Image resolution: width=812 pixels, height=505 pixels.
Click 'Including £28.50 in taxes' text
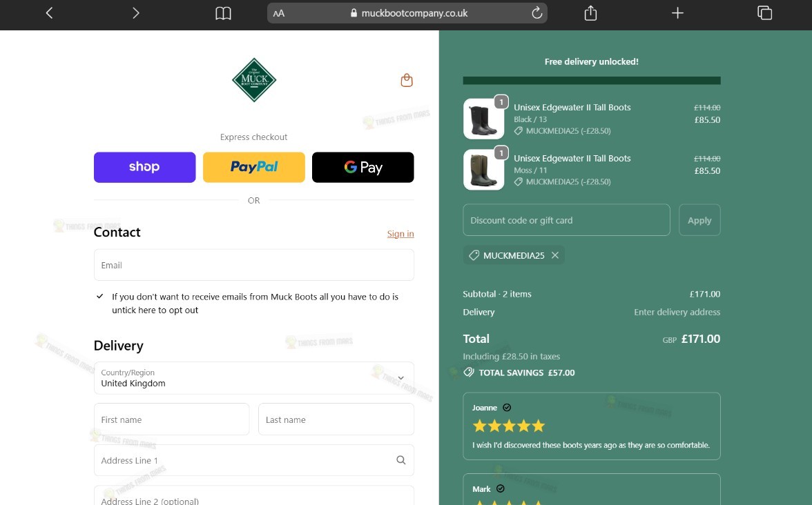pyautogui.click(x=511, y=356)
